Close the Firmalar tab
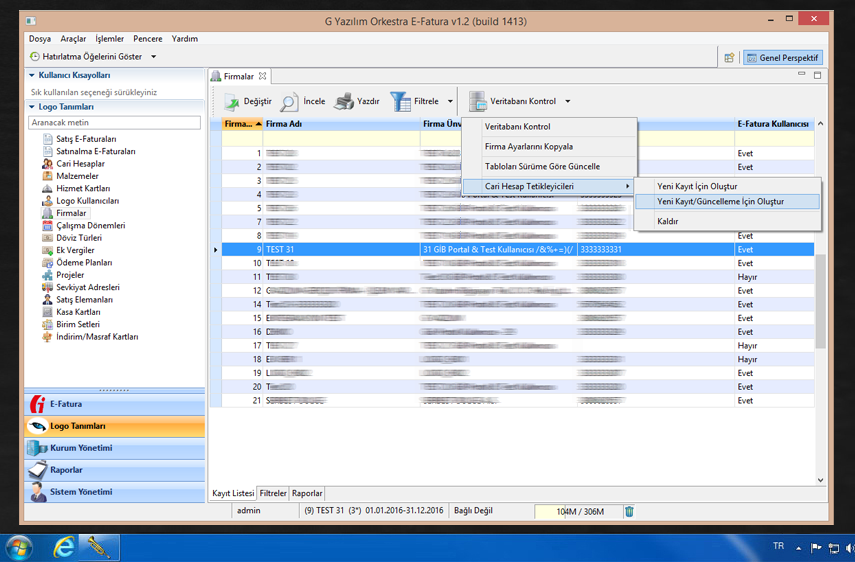 coord(262,76)
